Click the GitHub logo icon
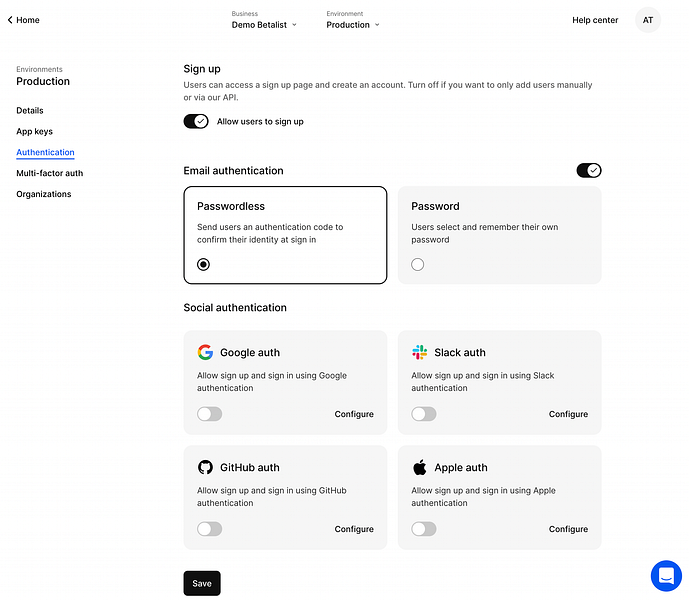The height and width of the screenshot is (600, 689). [x=205, y=467]
